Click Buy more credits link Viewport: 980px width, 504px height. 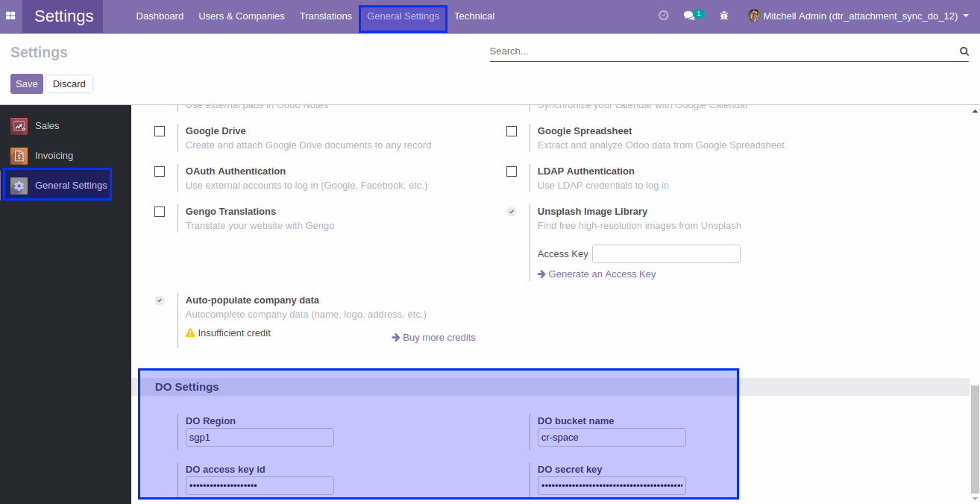[x=434, y=338]
